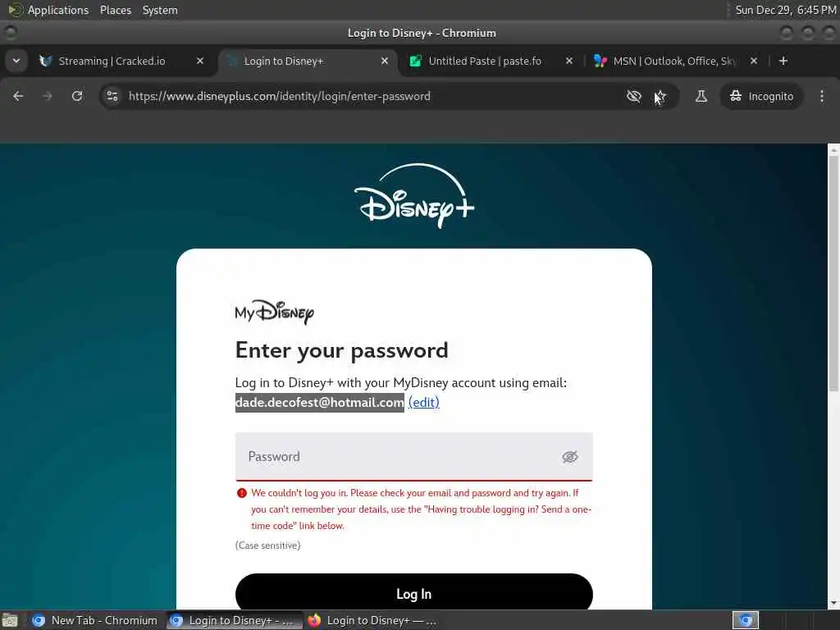This screenshot has height=630, width=840.
Task: Focus the Password input field
Action: (413, 456)
